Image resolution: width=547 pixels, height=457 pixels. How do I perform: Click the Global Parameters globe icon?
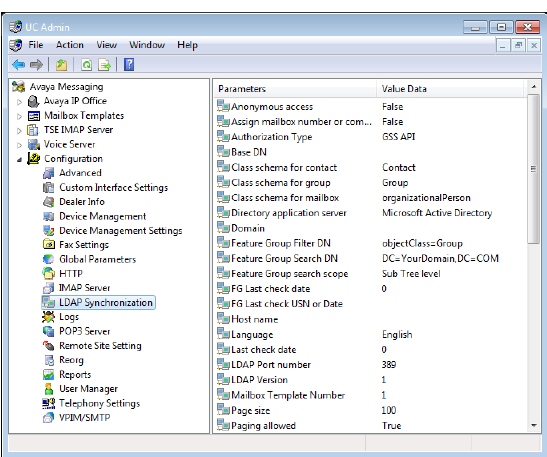click(48, 259)
